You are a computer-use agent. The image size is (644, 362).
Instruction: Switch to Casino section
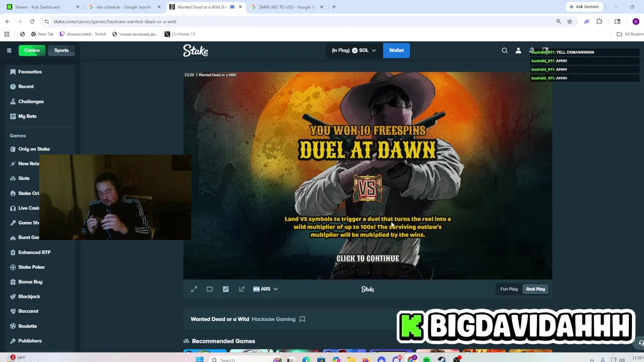pyautogui.click(x=32, y=50)
